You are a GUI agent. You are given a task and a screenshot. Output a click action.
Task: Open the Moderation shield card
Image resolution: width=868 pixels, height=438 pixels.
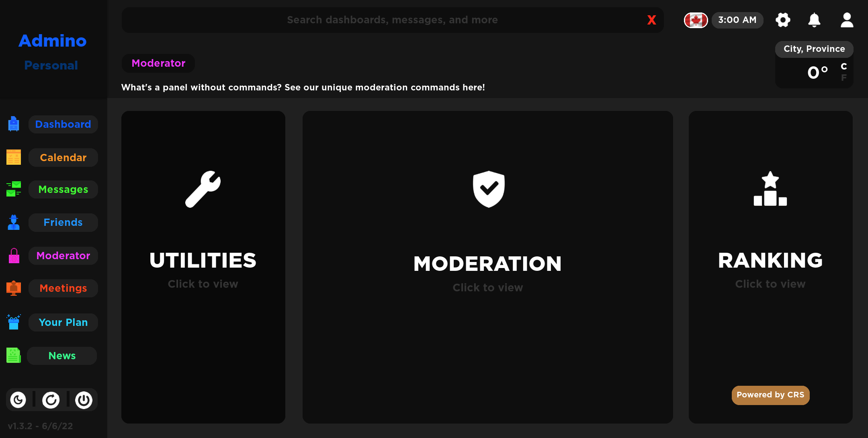point(488,267)
